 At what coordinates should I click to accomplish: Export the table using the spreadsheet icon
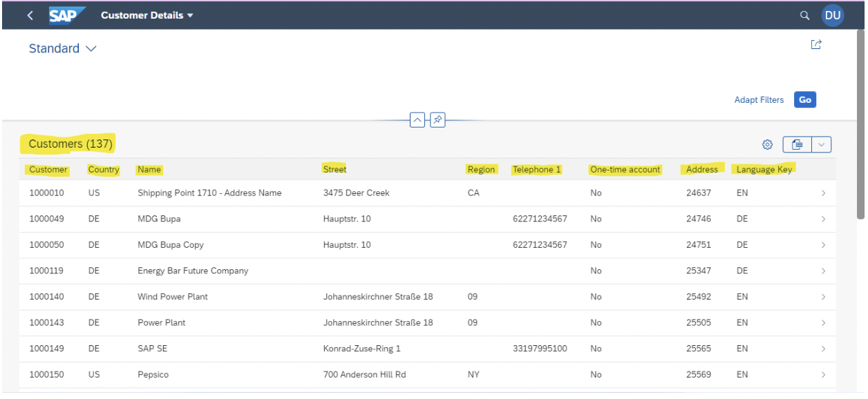click(798, 144)
